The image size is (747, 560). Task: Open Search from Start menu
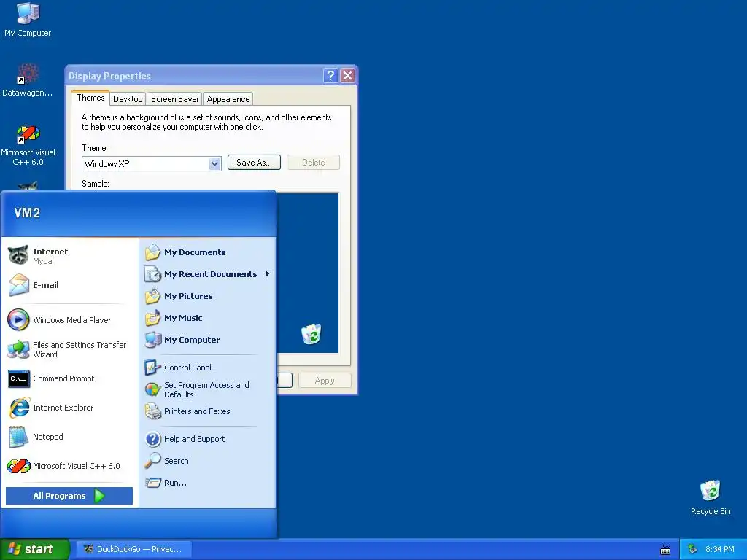(x=208, y=461)
